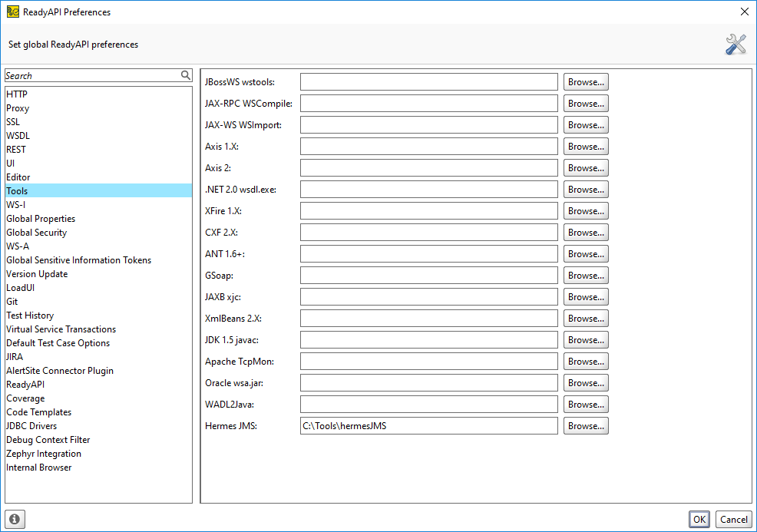Viewport: 757px width, 532px height.
Task: Open Git preferences
Action: (x=98, y=302)
